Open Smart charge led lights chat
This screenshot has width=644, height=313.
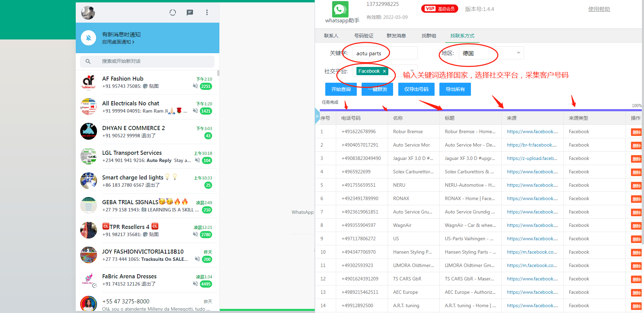pos(147,181)
